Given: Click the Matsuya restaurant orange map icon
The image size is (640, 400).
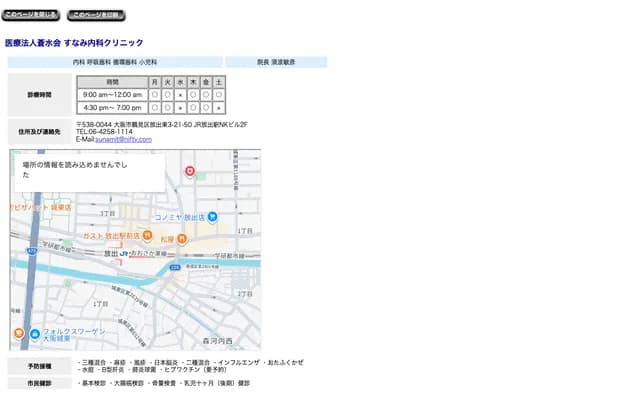Looking at the screenshot, I should (x=182, y=239).
